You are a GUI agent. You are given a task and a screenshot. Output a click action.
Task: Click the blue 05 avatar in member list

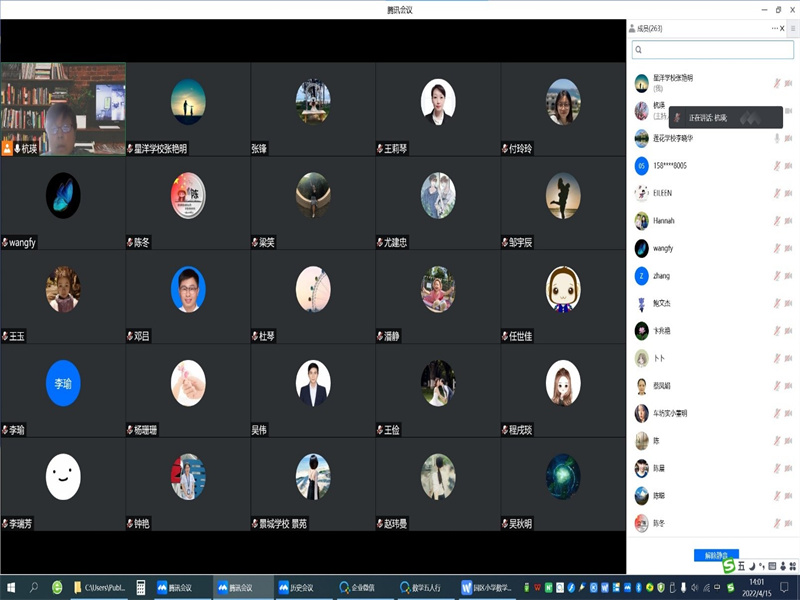coord(641,165)
